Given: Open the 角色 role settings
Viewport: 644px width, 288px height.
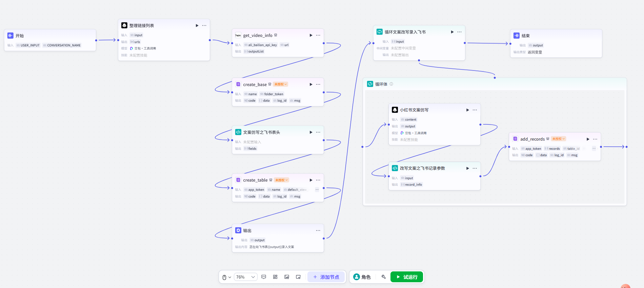Looking at the screenshot, I should [362, 277].
